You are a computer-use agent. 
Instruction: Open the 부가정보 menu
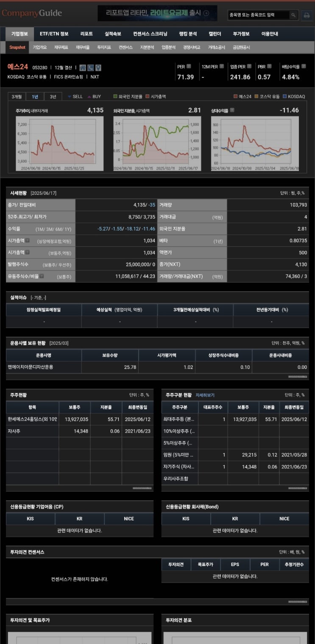tap(241, 34)
